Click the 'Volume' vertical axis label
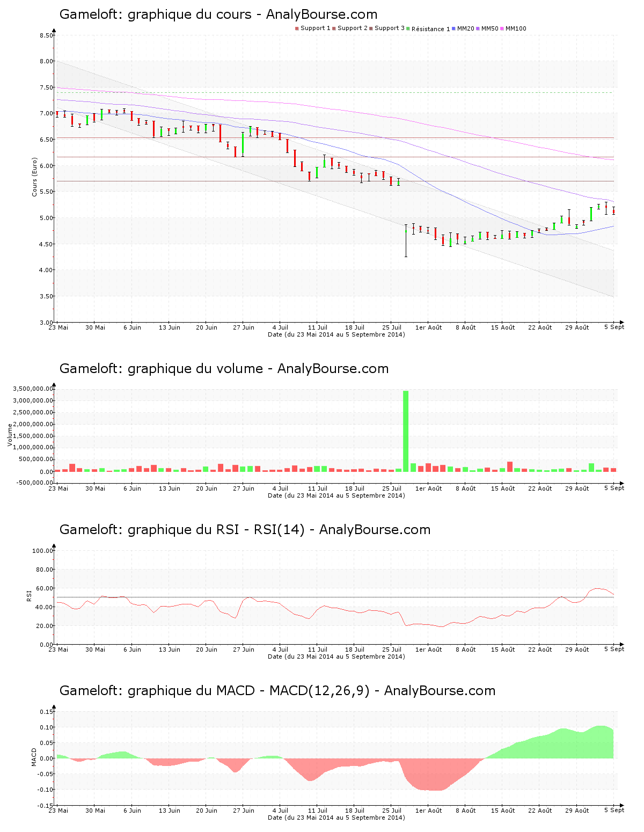The height and width of the screenshot is (832, 644). click(10, 435)
